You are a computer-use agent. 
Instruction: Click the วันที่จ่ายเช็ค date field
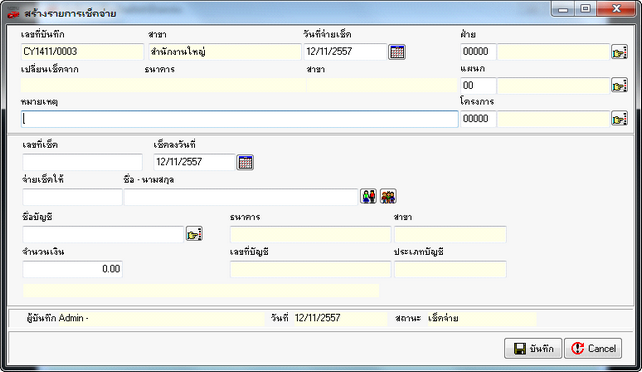(x=345, y=52)
